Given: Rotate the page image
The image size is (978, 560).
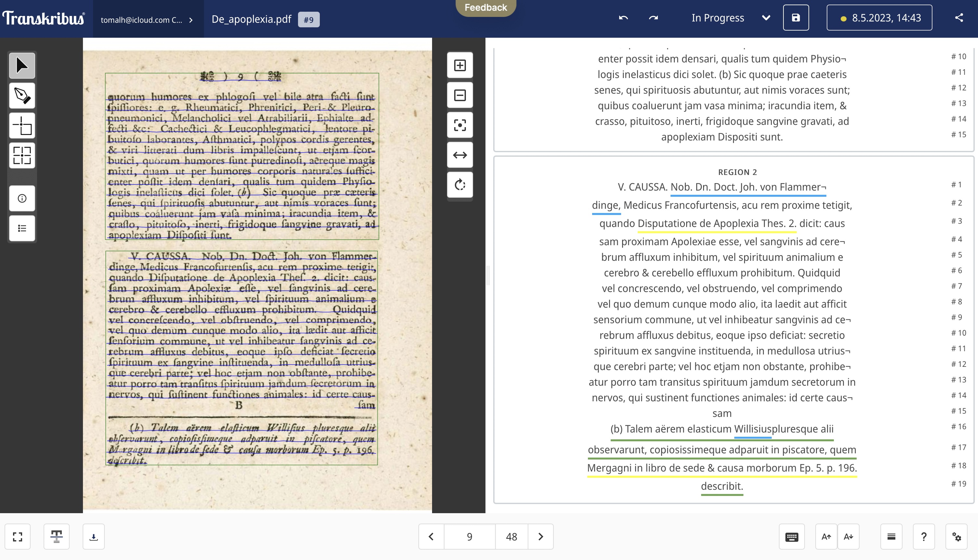Looking at the screenshot, I should coord(460,185).
